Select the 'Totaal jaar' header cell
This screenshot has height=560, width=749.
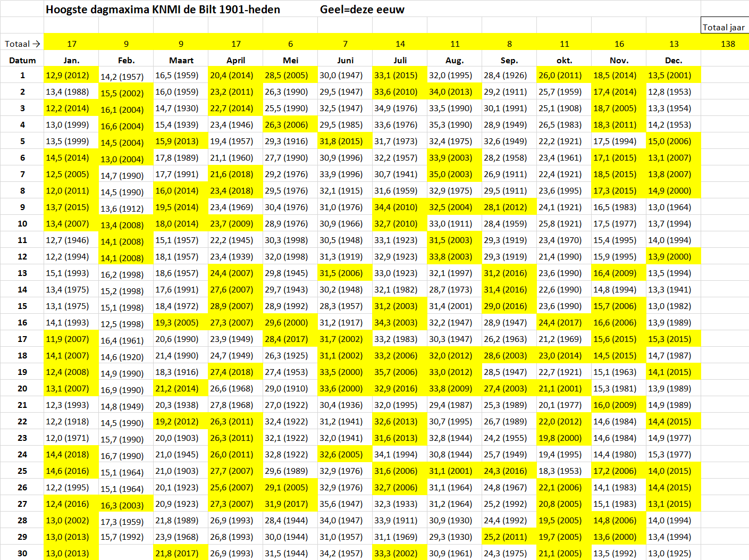point(725,27)
